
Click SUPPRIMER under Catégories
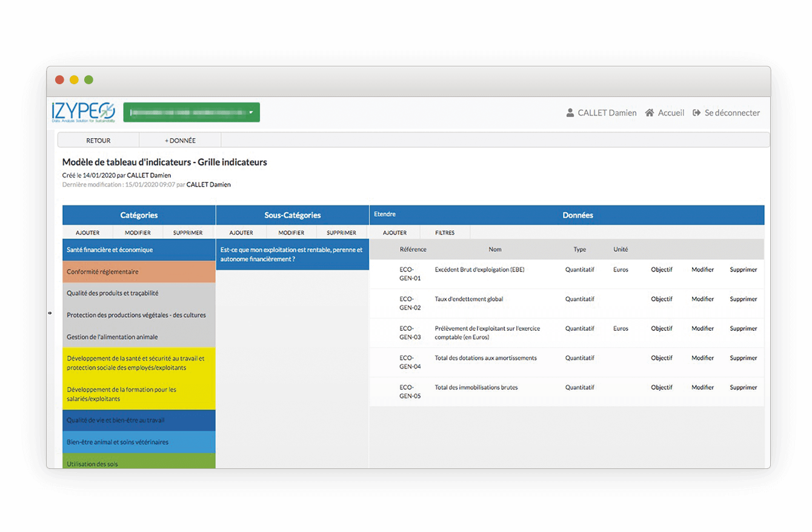(188, 233)
